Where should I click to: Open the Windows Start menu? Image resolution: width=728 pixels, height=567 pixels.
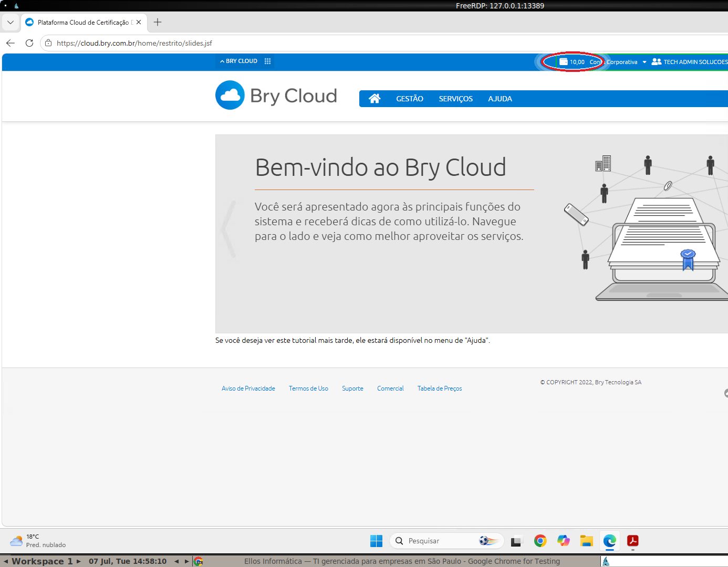(x=377, y=541)
